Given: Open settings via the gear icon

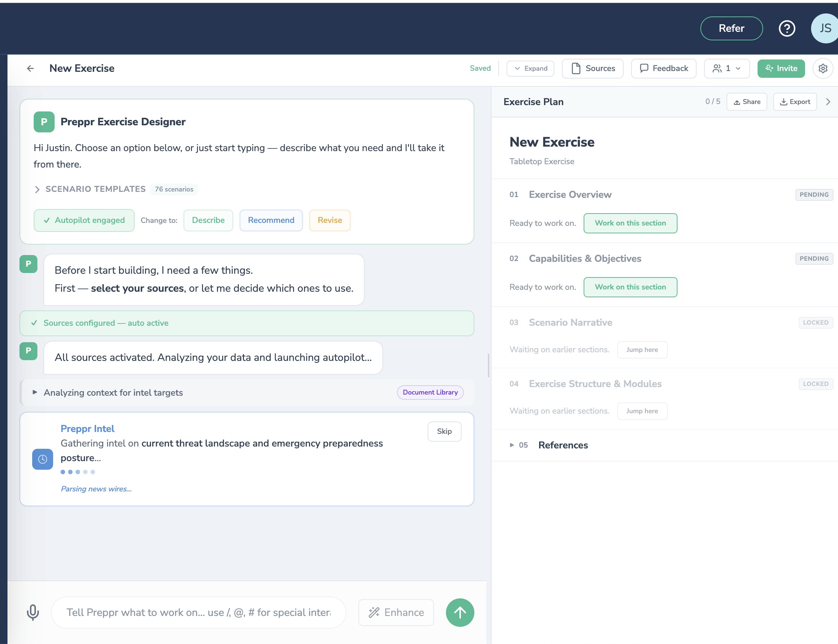Looking at the screenshot, I should pos(823,68).
